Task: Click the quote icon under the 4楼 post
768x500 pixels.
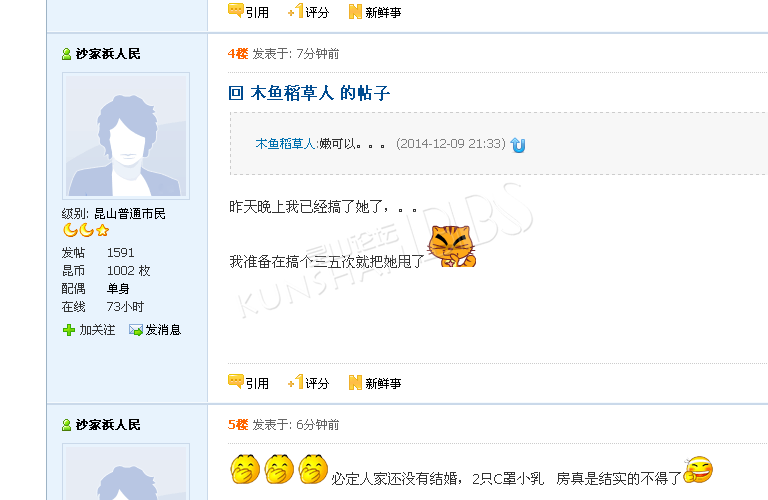Action: click(x=236, y=381)
